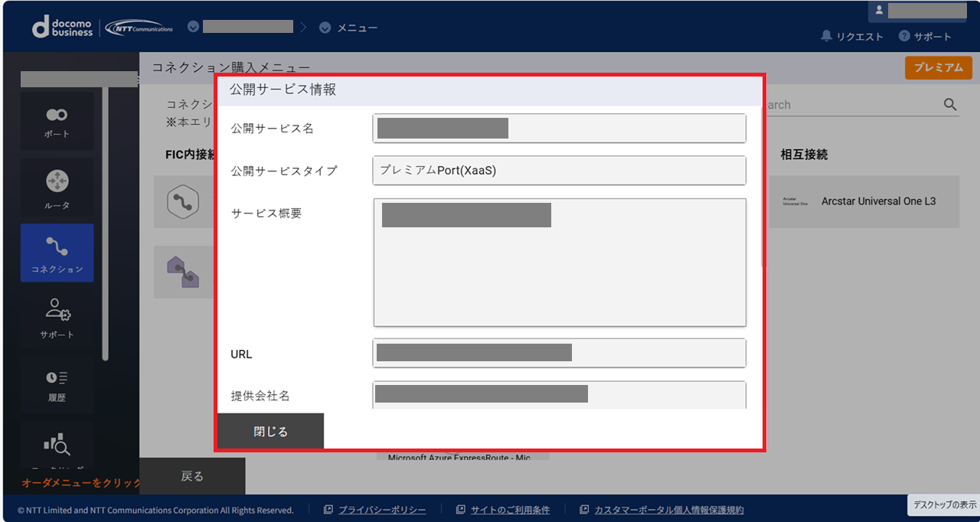Click the プレミアム button
This screenshot has height=522, width=980.
click(x=938, y=67)
